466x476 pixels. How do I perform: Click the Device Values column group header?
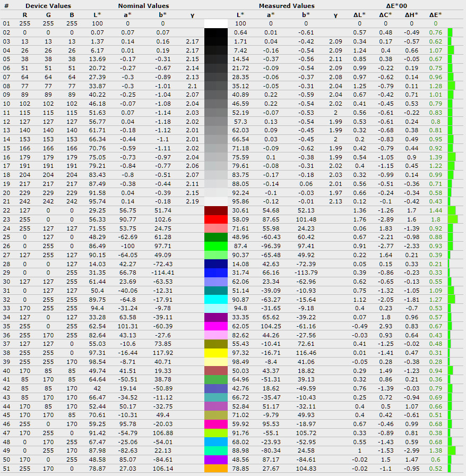tap(48, 6)
